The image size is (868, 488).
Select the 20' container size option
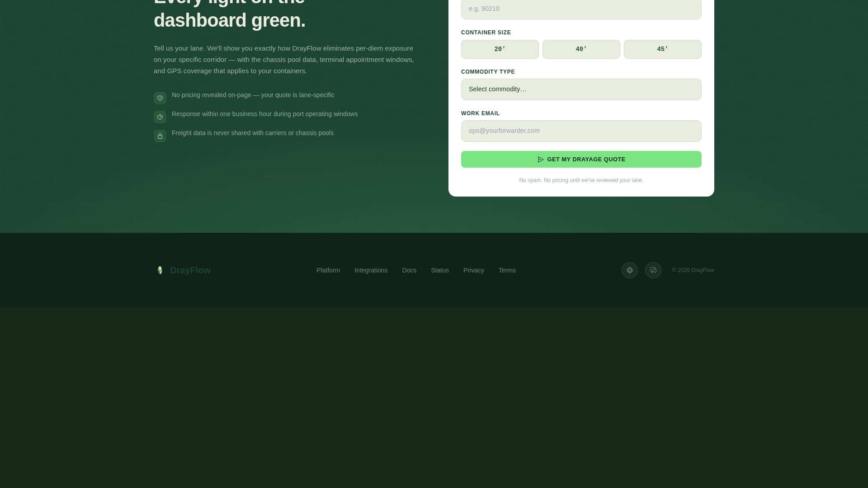point(500,49)
